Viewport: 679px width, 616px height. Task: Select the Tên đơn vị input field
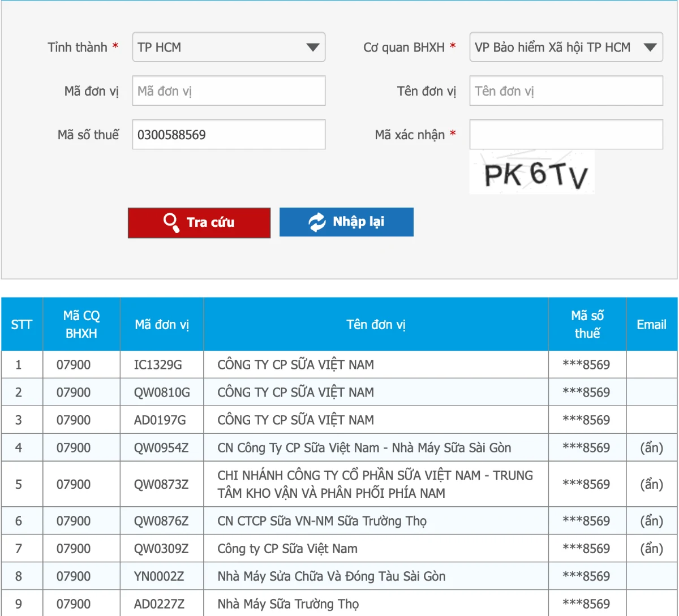point(566,91)
